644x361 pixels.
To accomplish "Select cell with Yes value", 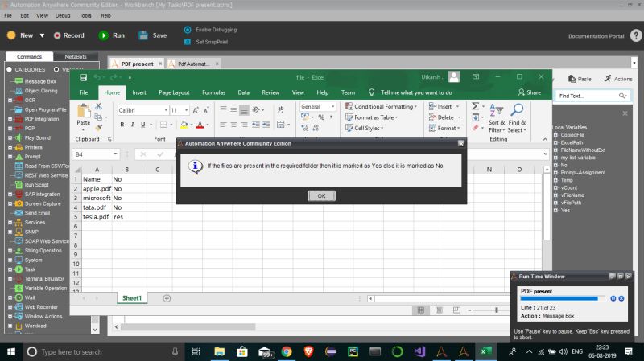I will [126, 216].
